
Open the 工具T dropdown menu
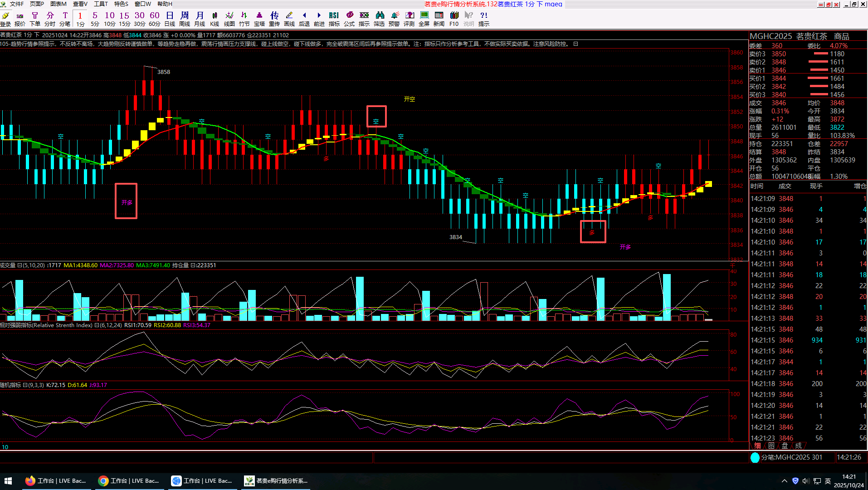[101, 4]
